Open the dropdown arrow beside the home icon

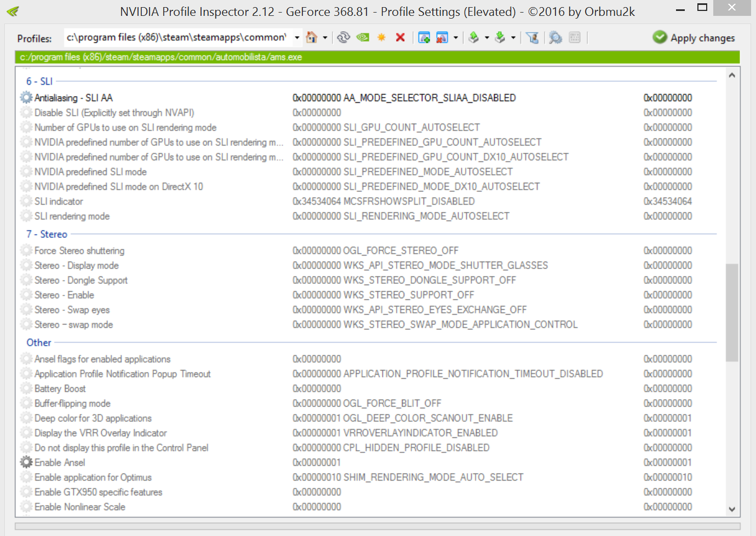(x=325, y=38)
